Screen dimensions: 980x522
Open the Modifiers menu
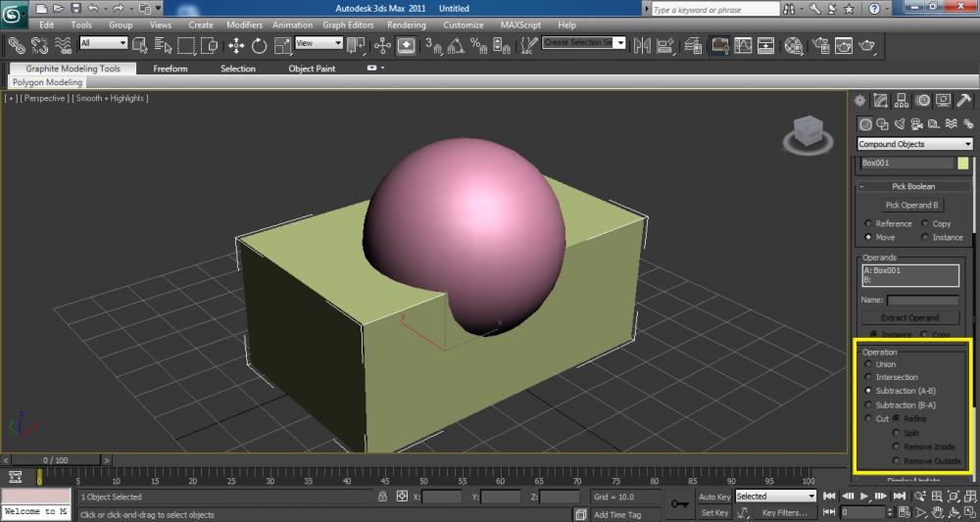click(244, 24)
